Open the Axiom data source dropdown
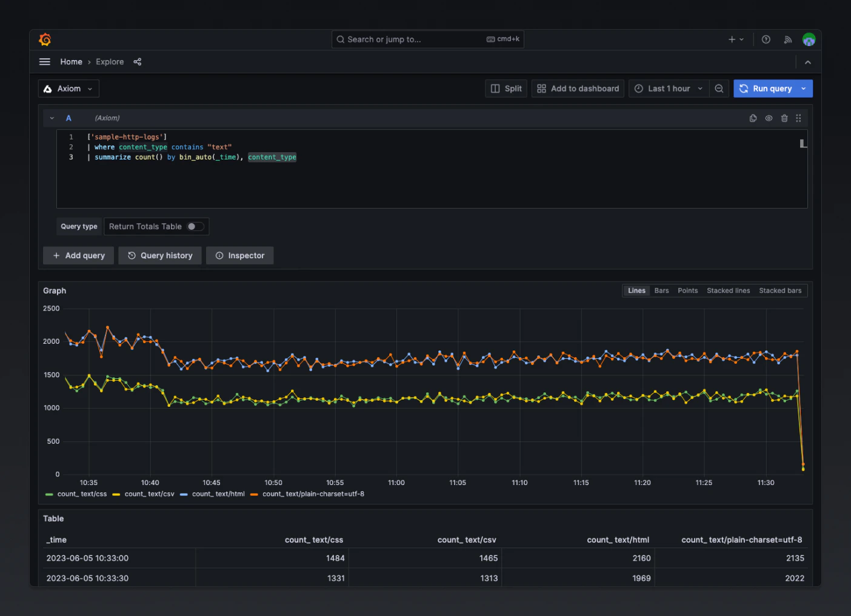Image resolution: width=851 pixels, height=616 pixels. 68,89
